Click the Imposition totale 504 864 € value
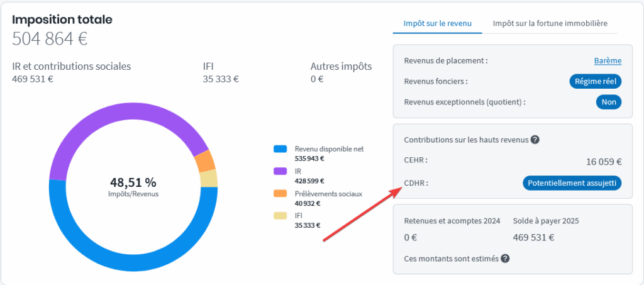Screen dimensions: 644x285 point(50,39)
